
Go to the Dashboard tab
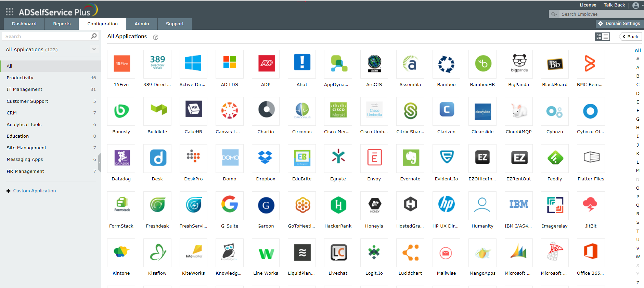pyautogui.click(x=24, y=24)
